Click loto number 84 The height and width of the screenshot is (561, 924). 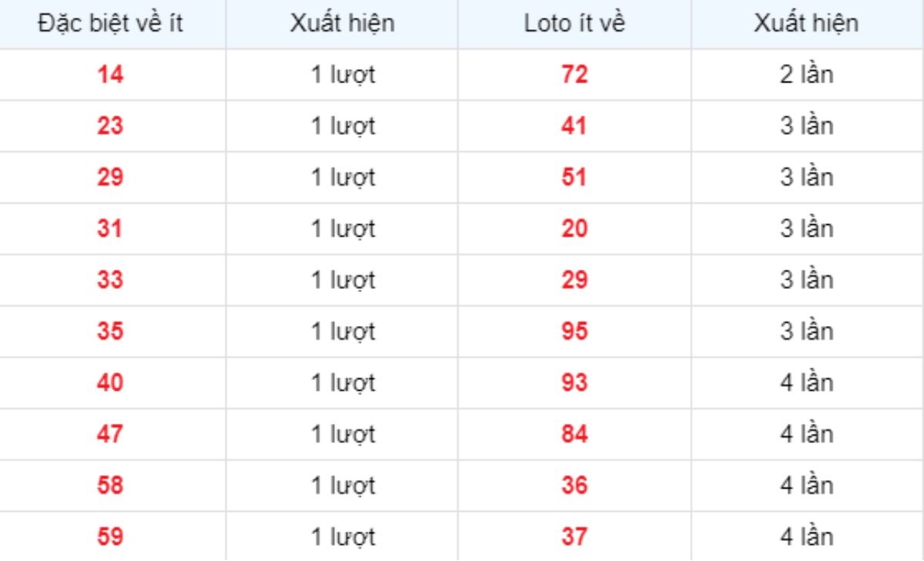pos(574,434)
